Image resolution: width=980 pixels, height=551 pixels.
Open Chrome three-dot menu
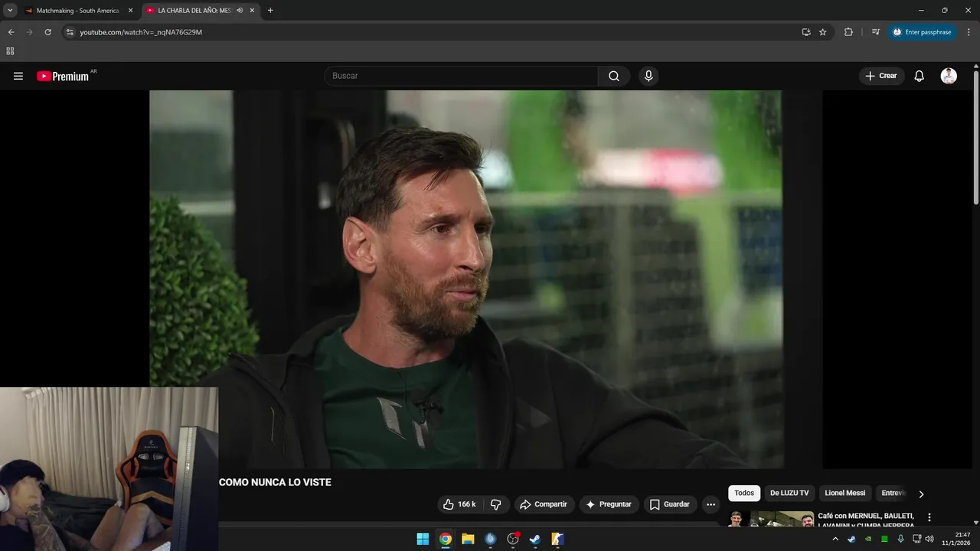point(969,32)
